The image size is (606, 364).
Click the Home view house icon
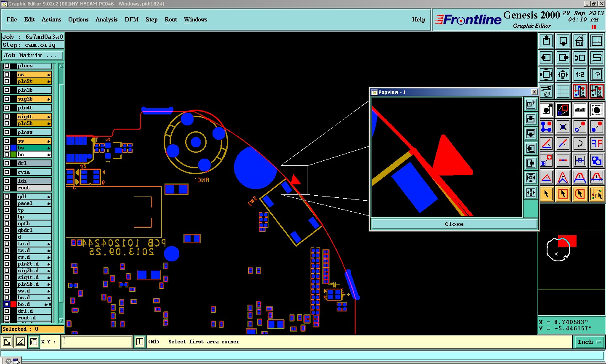[580, 41]
